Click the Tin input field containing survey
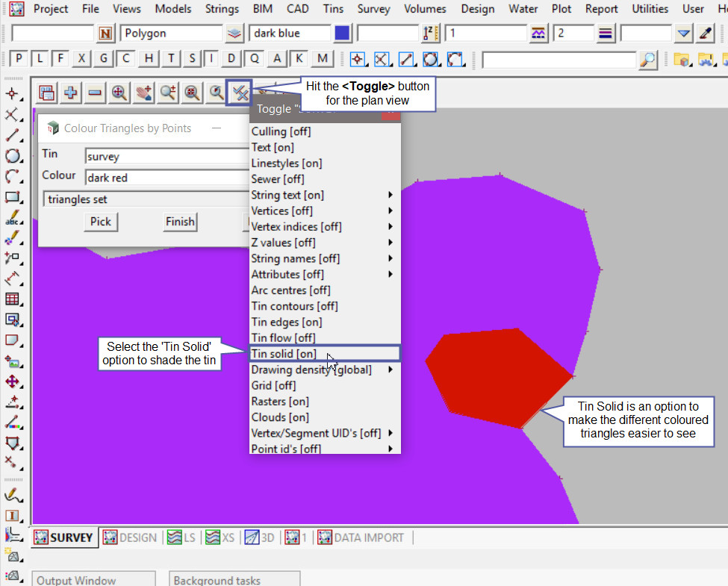Image resolution: width=728 pixels, height=586 pixels. (x=164, y=157)
